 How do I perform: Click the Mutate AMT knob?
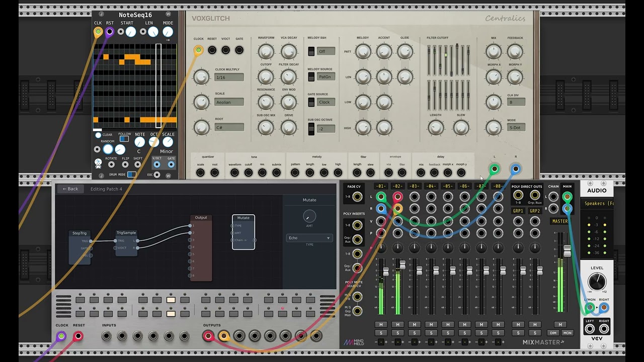coord(309,216)
